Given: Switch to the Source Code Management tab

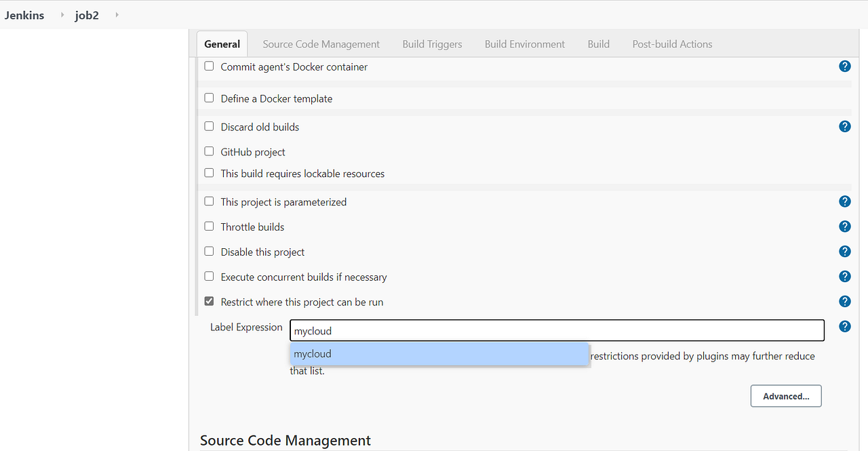Looking at the screenshot, I should click(321, 44).
